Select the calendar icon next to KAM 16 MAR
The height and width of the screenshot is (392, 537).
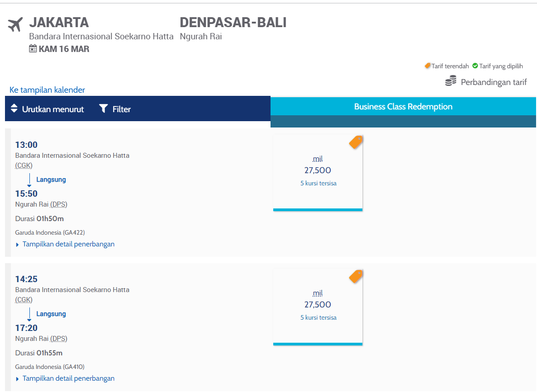[x=33, y=48]
